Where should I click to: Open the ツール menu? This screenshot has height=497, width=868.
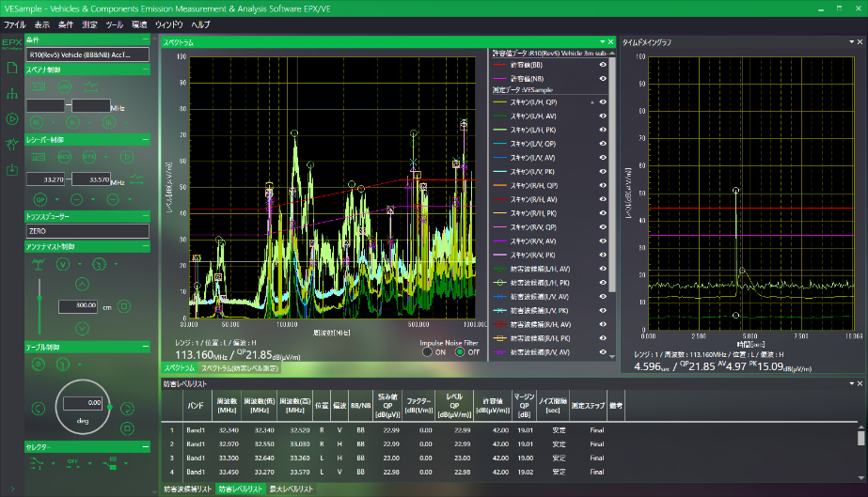(114, 24)
